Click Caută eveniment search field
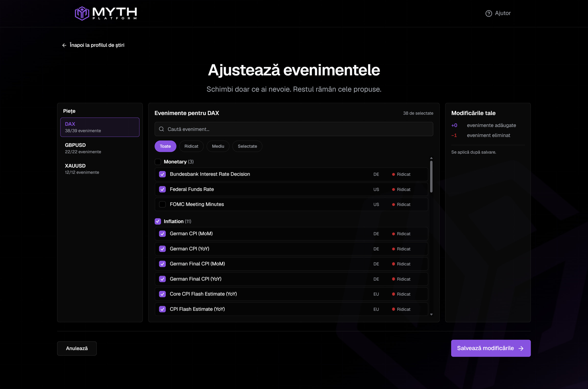Image resolution: width=588 pixels, height=389 pixels. [294, 129]
